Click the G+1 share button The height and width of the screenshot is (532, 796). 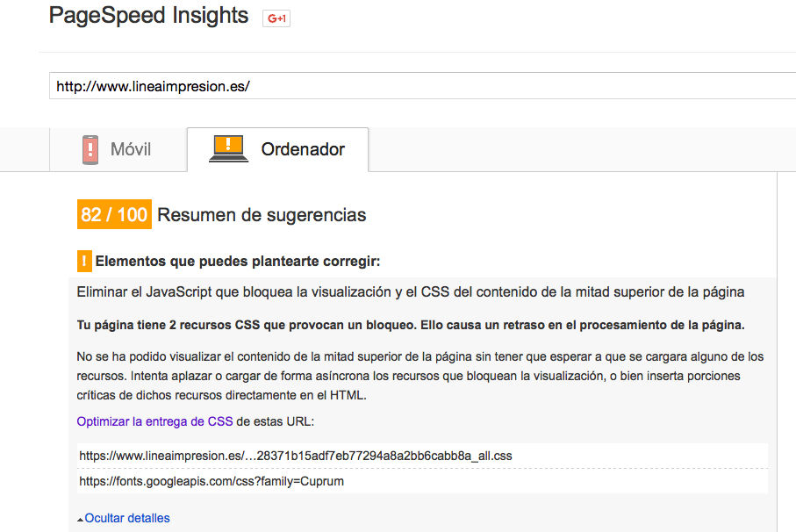point(276,18)
